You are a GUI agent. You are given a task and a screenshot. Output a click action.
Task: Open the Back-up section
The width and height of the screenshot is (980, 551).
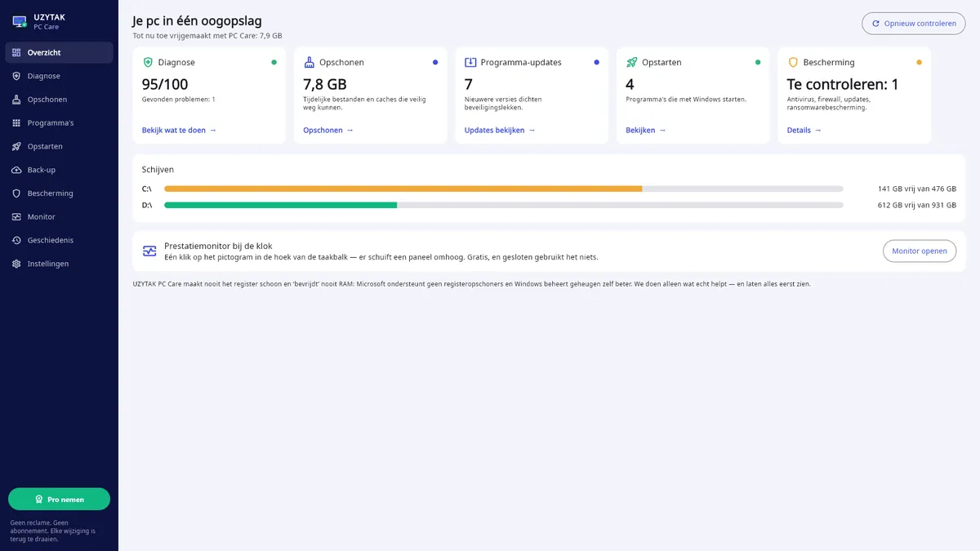(59, 170)
